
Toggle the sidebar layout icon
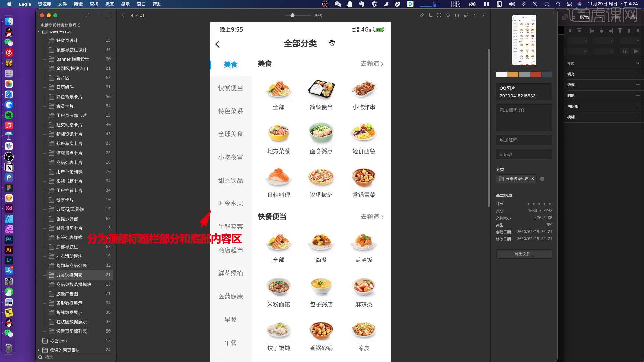click(x=108, y=15)
